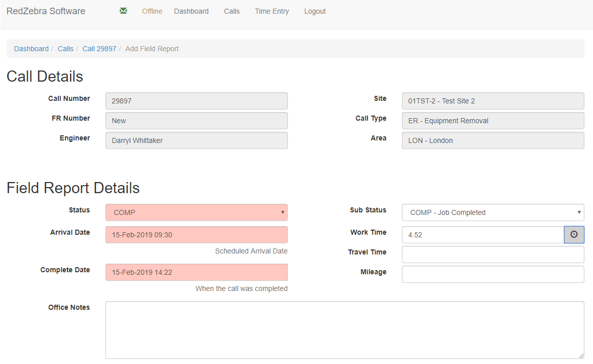Click the clock icon beside Work Time
This screenshot has height=364, width=593.
(574, 234)
